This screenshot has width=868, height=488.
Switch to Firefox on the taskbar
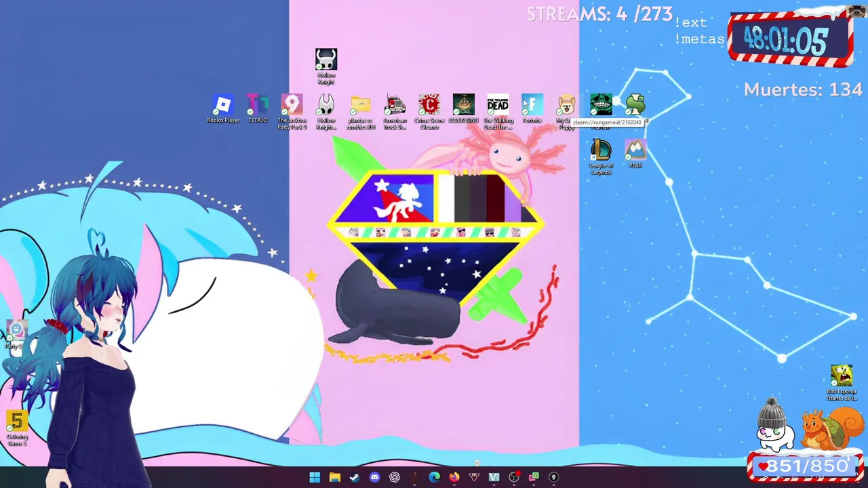pyautogui.click(x=454, y=477)
